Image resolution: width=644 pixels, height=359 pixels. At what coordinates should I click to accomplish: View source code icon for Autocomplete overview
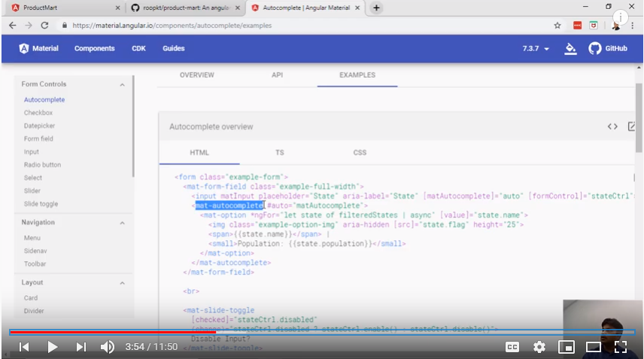612,126
